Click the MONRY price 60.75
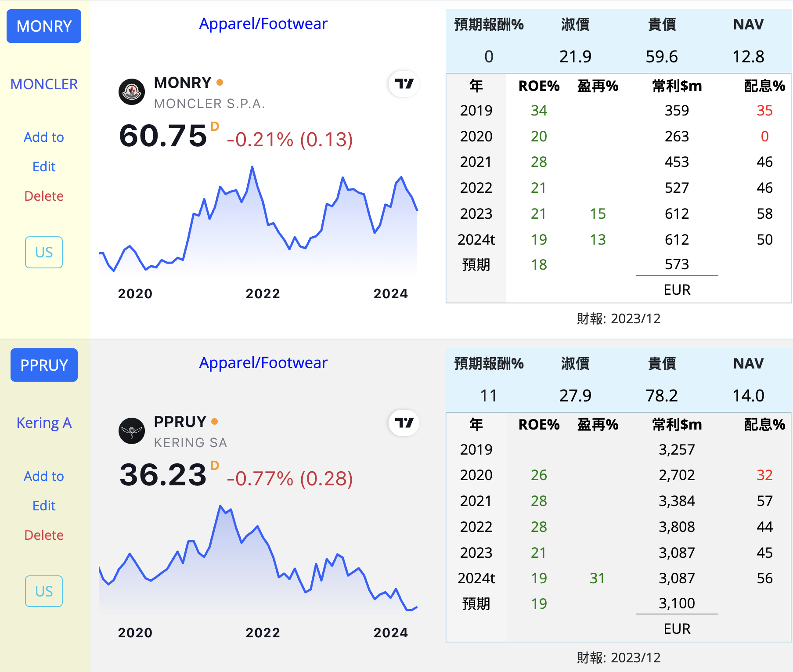Screen dimensions: 793x672 click(163, 136)
